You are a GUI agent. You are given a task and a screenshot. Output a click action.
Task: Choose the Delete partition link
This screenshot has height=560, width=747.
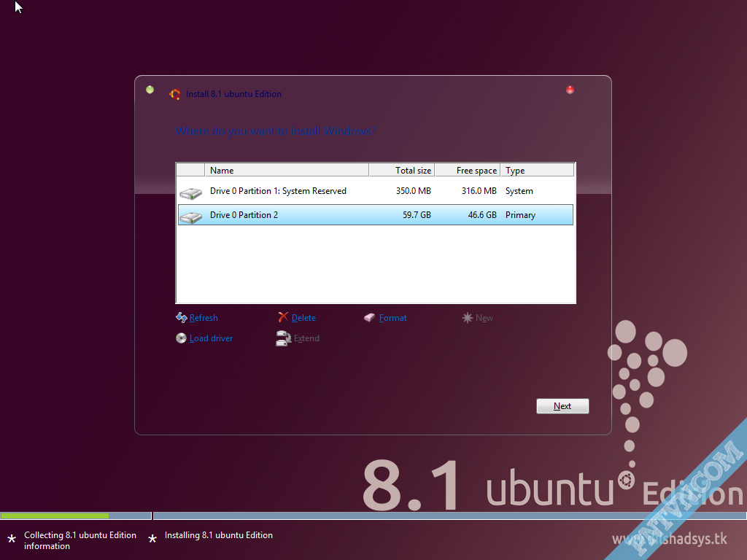(303, 318)
